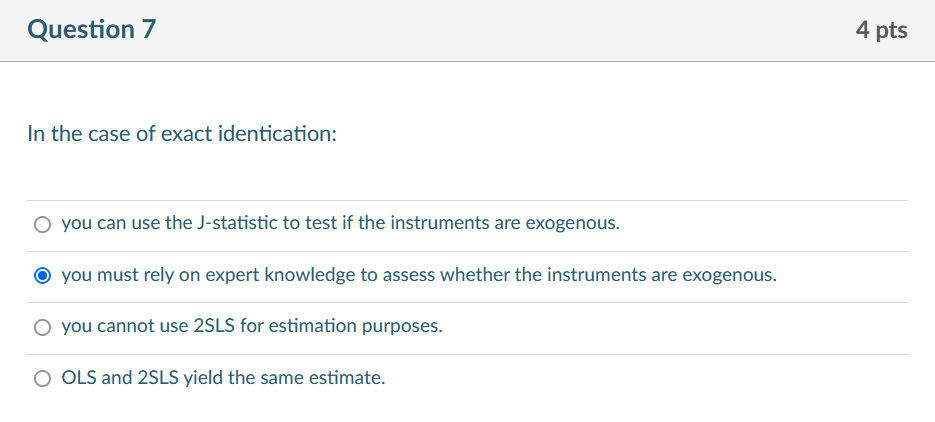Click the word 'J-statistic' in the first option

tap(237, 223)
